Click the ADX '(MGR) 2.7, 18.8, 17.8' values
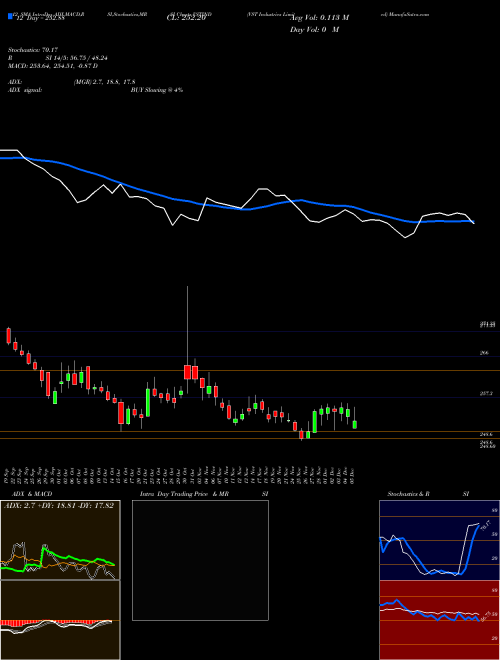Viewport: 500px width, 660px height. (104, 82)
